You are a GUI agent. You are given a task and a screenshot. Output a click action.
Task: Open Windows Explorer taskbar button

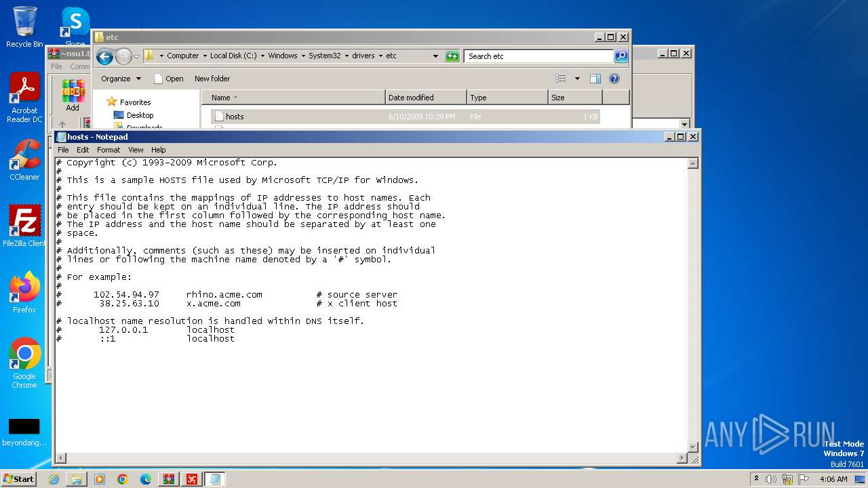[77, 479]
